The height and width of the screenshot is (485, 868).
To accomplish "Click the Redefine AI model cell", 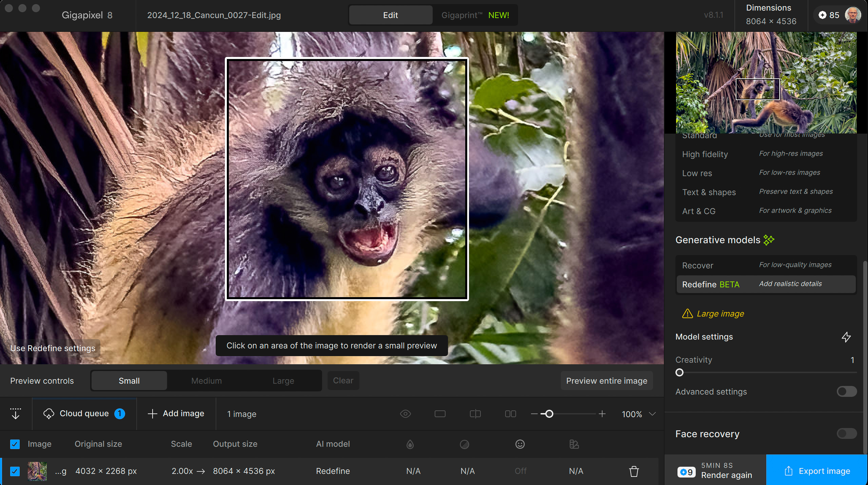I will pos(333,471).
